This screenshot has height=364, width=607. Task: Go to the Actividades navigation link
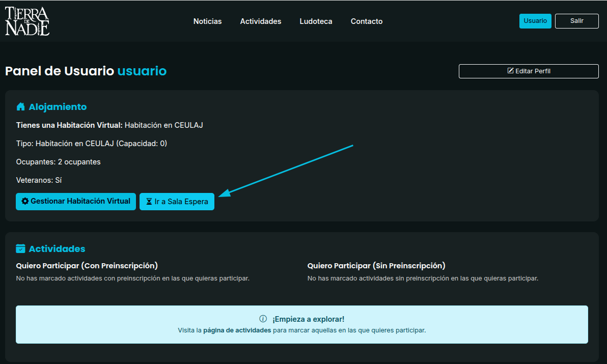point(261,21)
